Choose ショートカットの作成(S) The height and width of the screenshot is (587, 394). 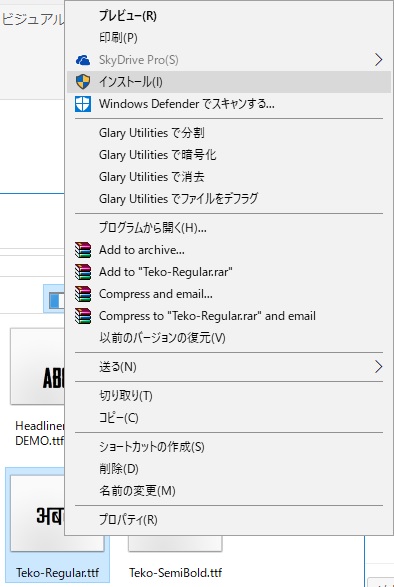tap(229, 447)
